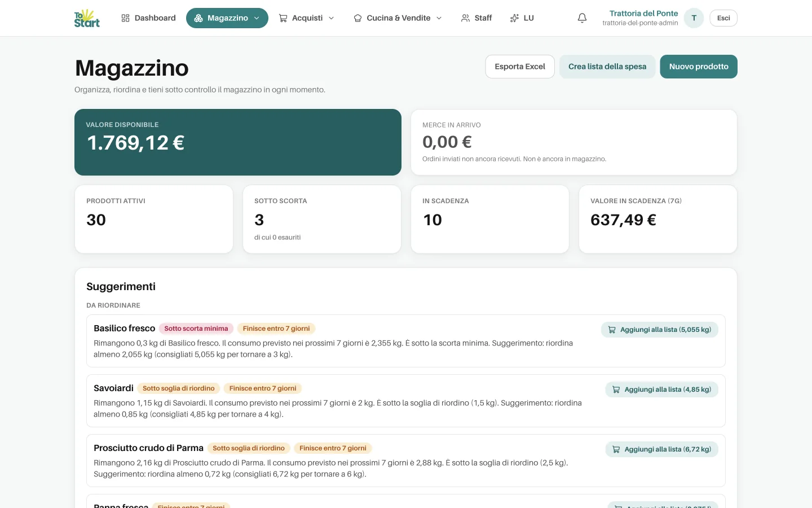Open the LU nav item
Screen dimensions: 812x508
522,18
